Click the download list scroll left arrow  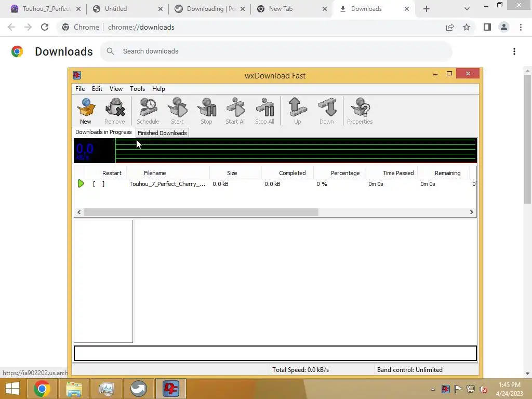click(79, 212)
